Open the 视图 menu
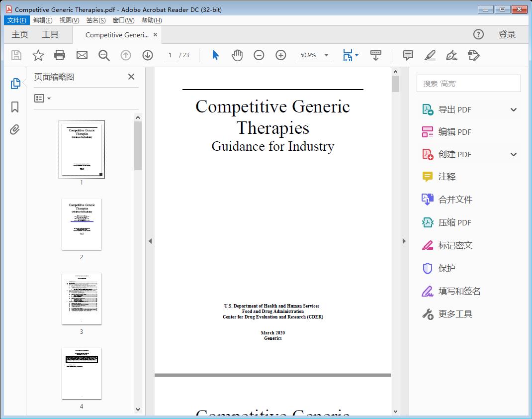This screenshot has width=532, height=419. coord(69,20)
